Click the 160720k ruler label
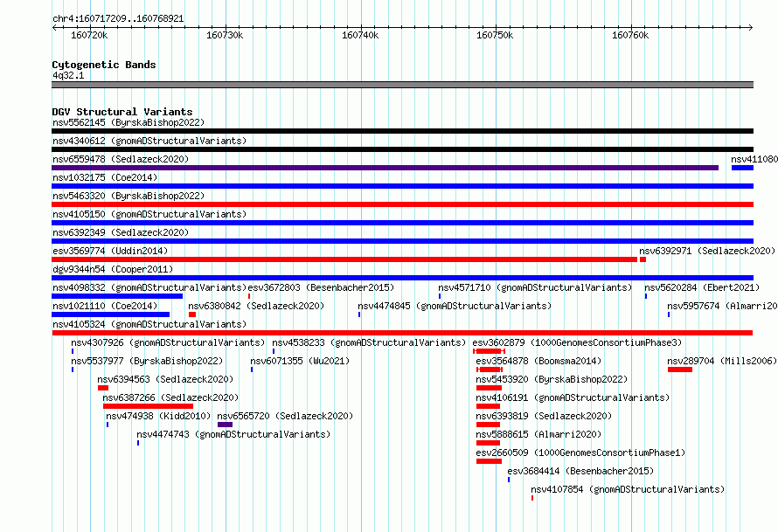Screen dimensions: 778x532 89,35
